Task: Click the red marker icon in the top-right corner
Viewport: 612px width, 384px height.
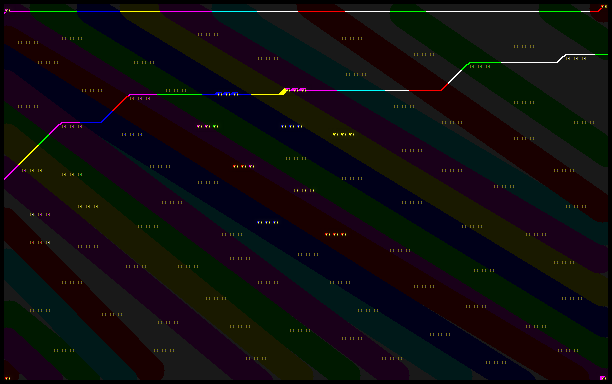Action: pyautogui.click(x=604, y=7)
